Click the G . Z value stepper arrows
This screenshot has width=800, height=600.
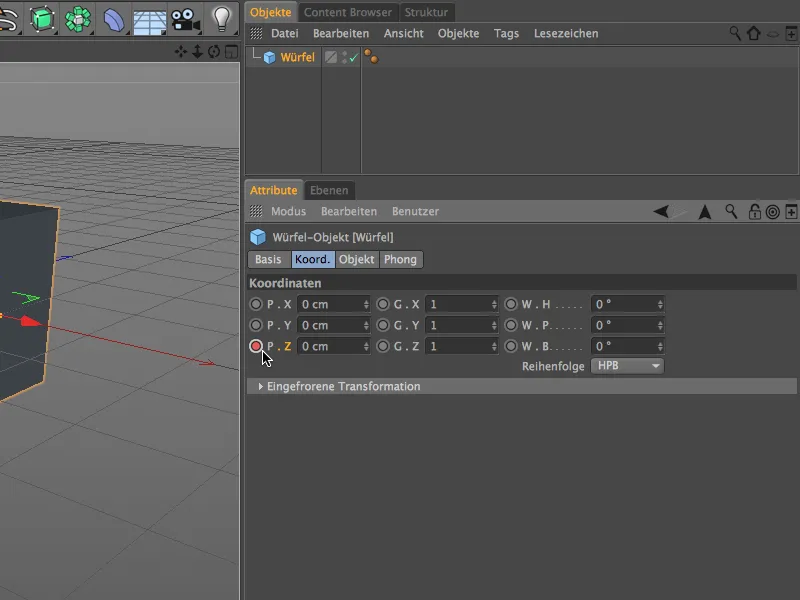coord(494,346)
